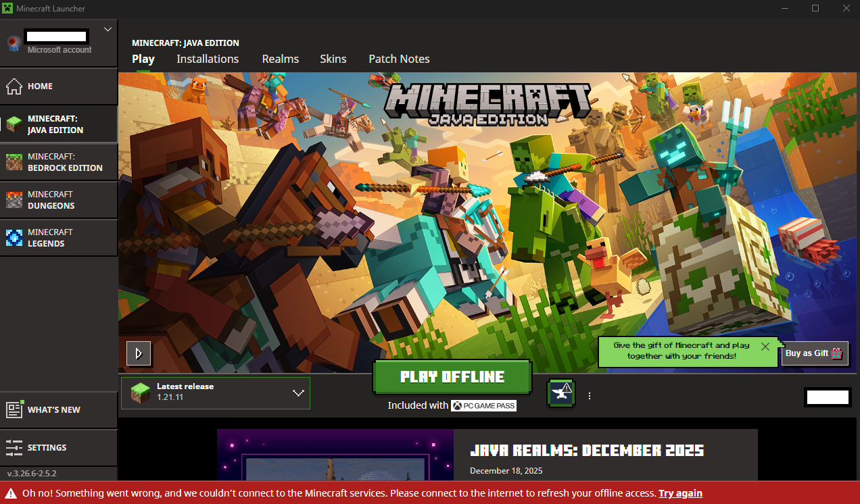860x504 pixels.
Task: Expand the account dropdown chevron
Action: [x=107, y=30]
